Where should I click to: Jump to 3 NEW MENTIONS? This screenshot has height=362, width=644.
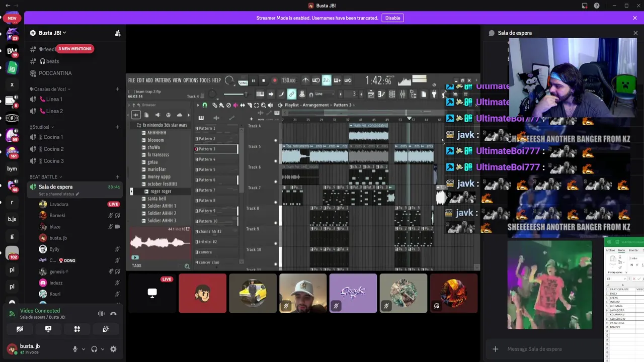(x=74, y=49)
